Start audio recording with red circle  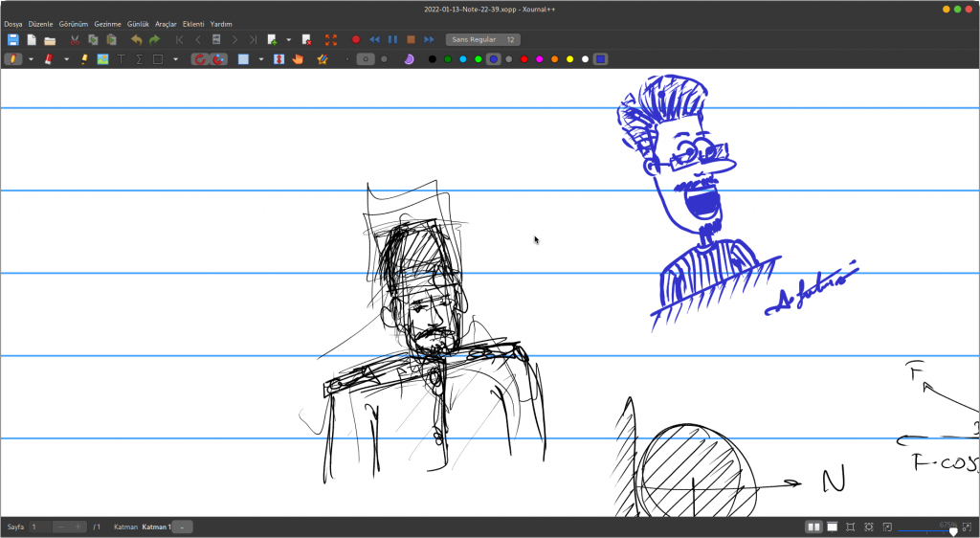(x=356, y=40)
